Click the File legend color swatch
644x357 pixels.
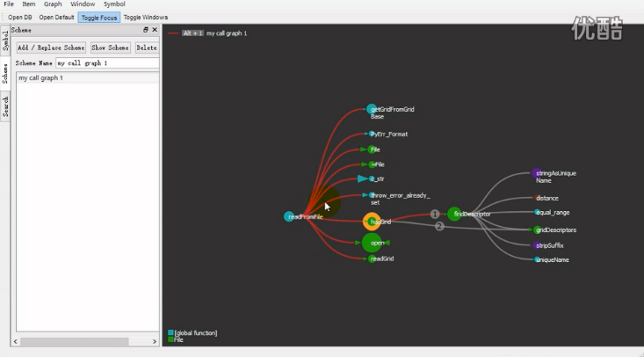(170, 339)
